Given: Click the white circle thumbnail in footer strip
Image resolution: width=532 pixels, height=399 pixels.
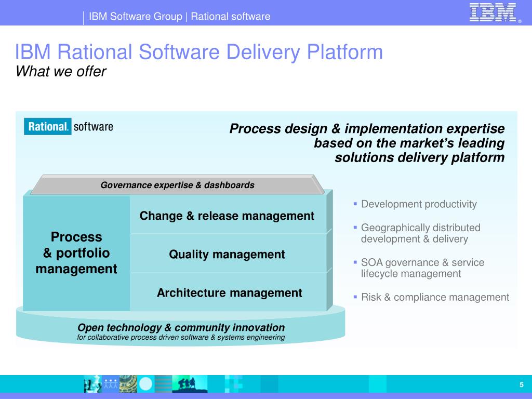Looking at the screenshot, I should [x=146, y=384].
